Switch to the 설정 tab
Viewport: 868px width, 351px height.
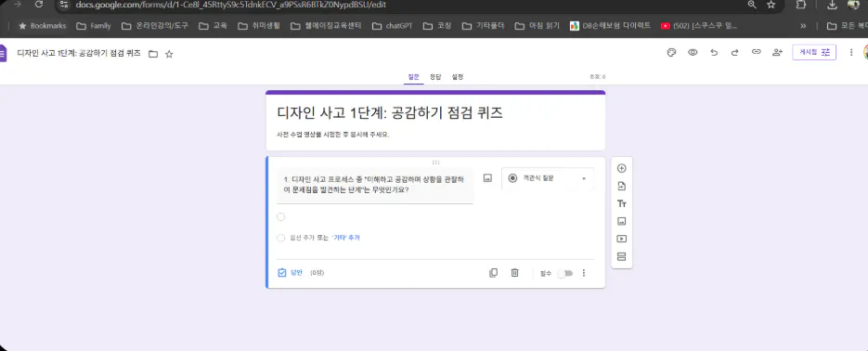458,77
